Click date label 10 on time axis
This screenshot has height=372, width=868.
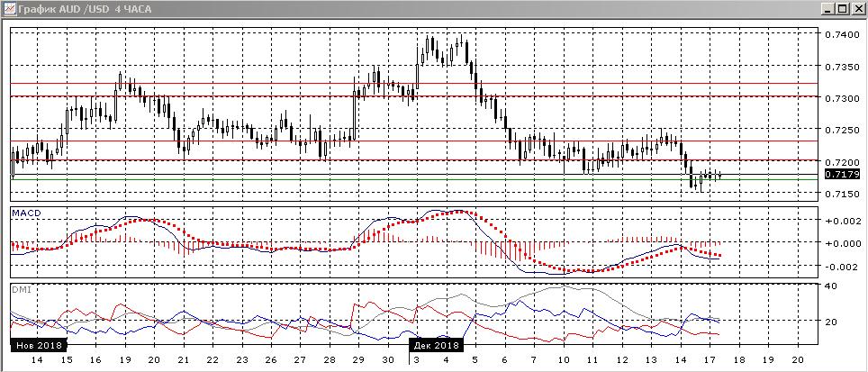coord(563,359)
